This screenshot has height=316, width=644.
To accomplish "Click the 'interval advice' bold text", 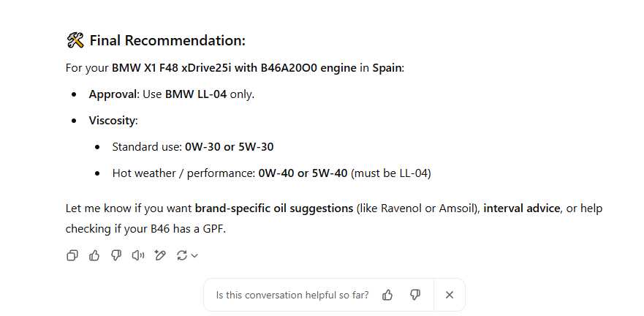I will 522,208.
